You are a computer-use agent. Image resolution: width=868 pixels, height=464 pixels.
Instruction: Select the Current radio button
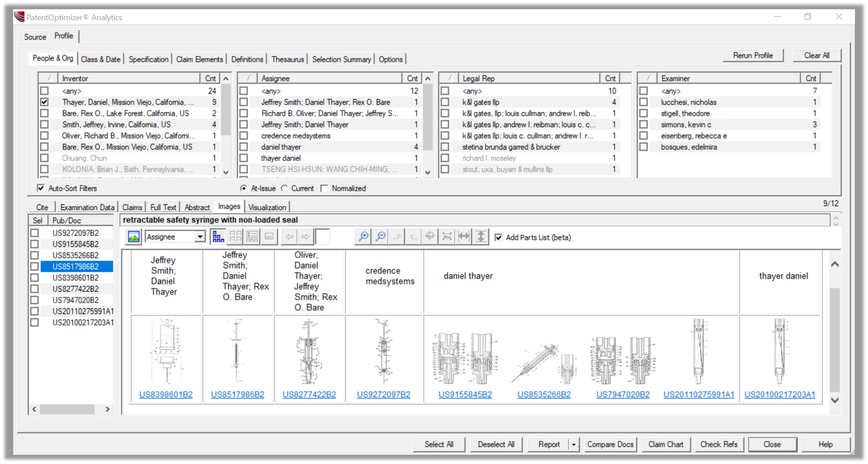pyautogui.click(x=285, y=188)
